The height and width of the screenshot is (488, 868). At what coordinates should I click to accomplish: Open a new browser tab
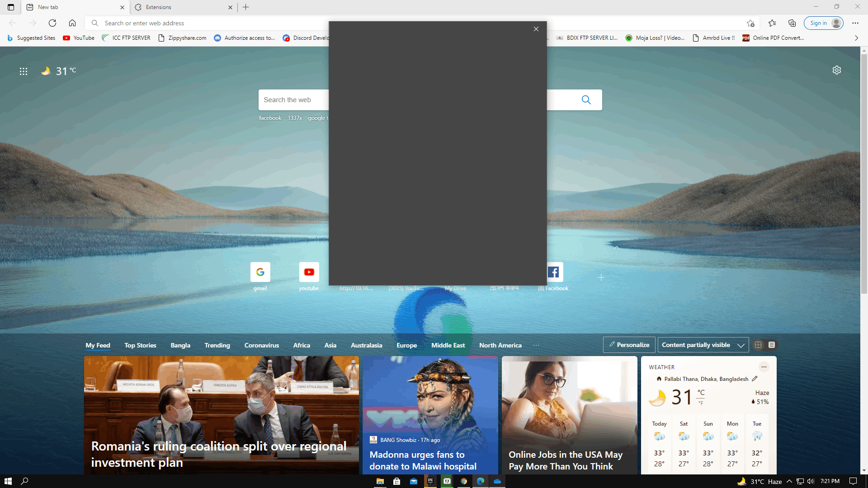246,7
